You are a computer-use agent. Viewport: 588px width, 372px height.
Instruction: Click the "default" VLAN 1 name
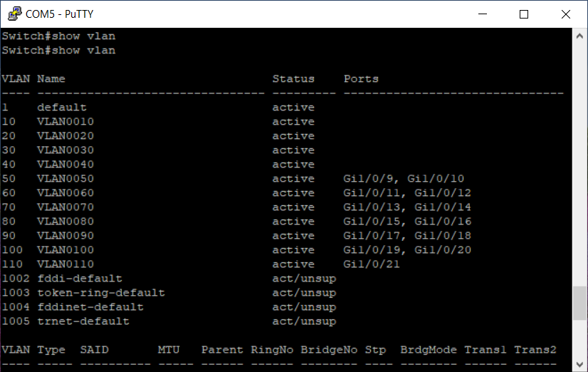[62, 108]
